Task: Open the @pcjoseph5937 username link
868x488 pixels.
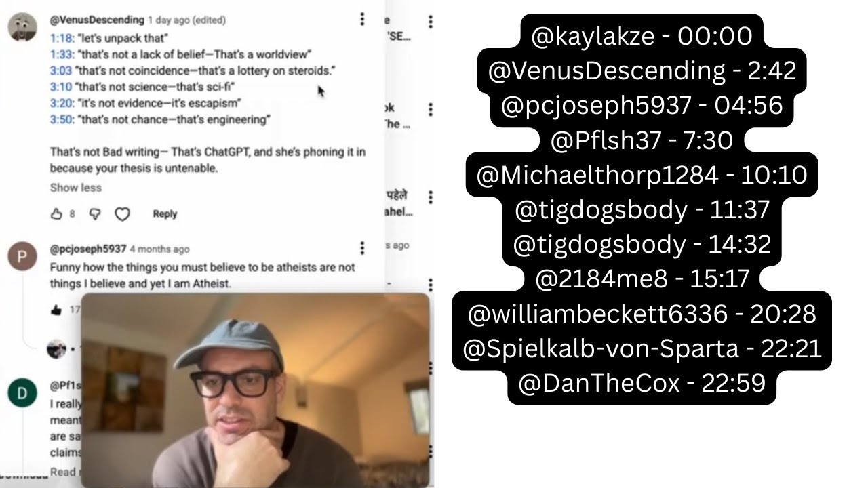Action: click(x=88, y=249)
